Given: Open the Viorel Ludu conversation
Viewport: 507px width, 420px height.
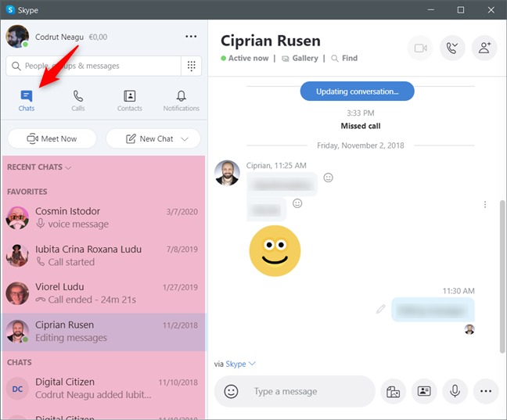Looking at the screenshot, I should [103, 293].
